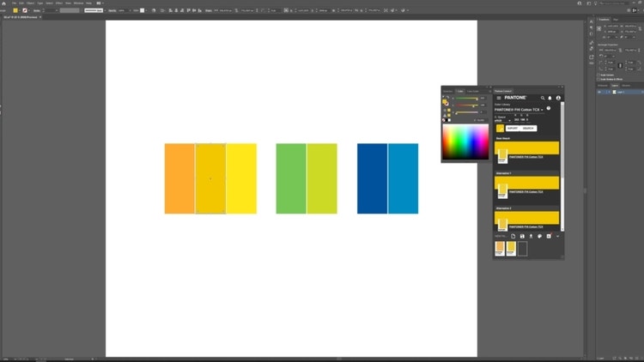Select the bright yellow rectangle on the artboard
644x362 pixels.
click(241, 178)
